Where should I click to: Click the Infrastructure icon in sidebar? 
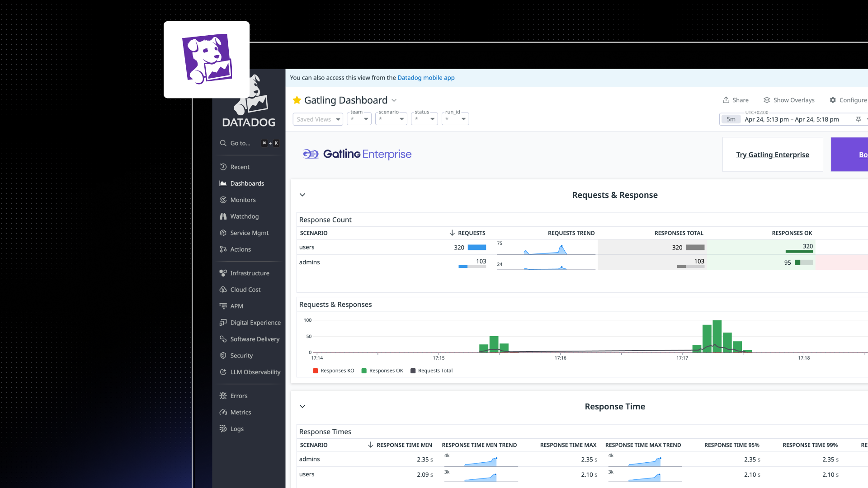tap(223, 273)
